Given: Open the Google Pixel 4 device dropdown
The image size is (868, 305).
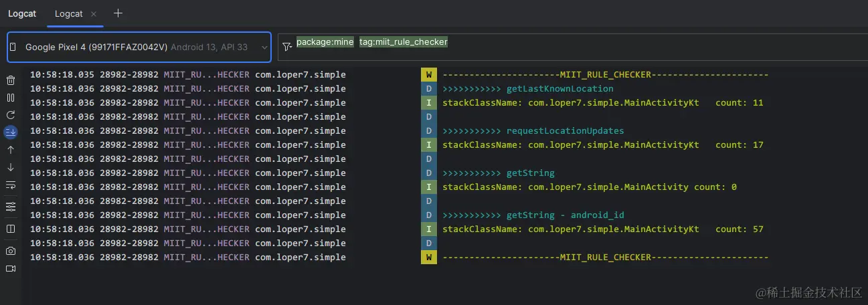Looking at the screenshot, I should [x=139, y=47].
